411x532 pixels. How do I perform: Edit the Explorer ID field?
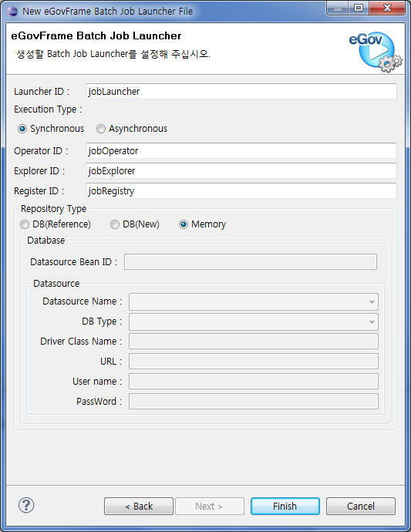click(x=241, y=171)
